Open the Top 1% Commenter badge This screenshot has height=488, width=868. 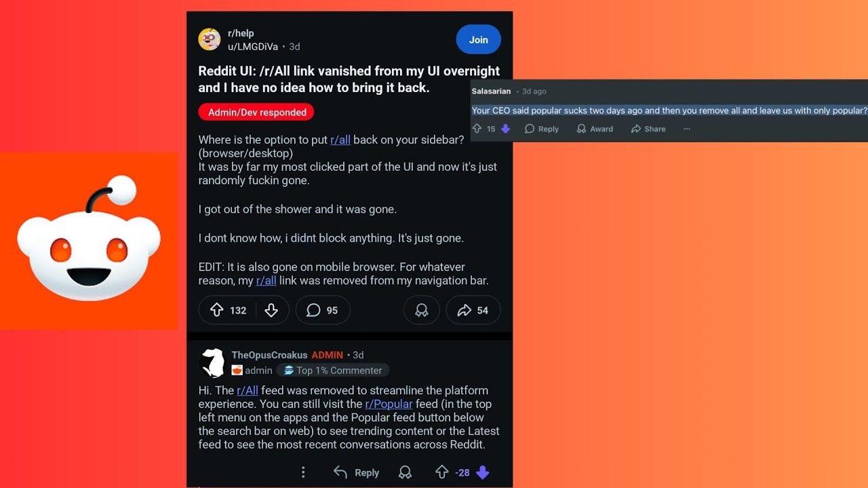coord(333,370)
